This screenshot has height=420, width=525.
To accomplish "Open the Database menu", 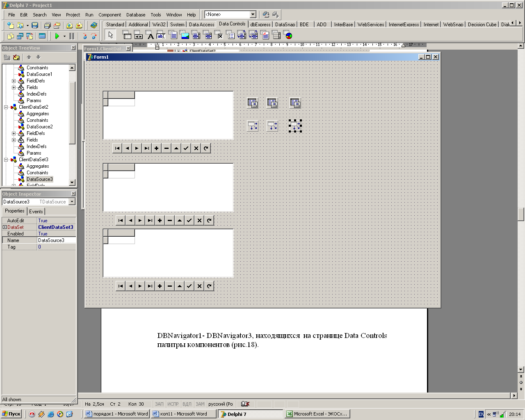I will pyautogui.click(x=136, y=15).
